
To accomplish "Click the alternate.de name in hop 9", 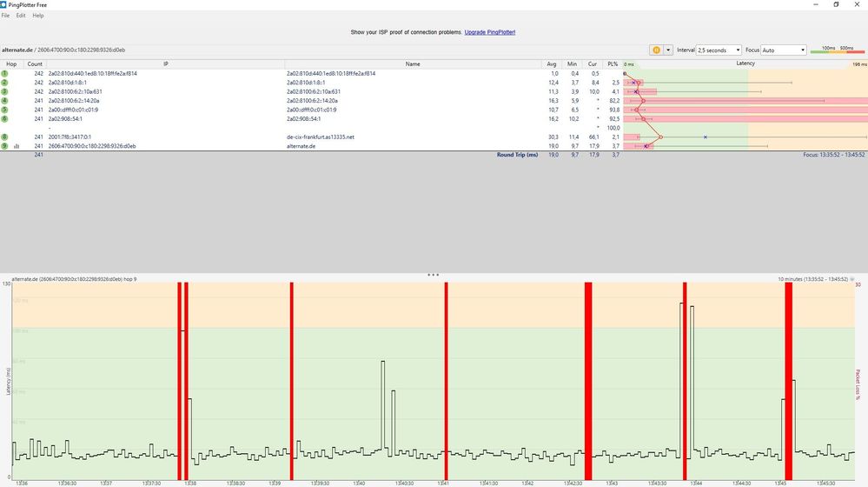I will pos(301,146).
